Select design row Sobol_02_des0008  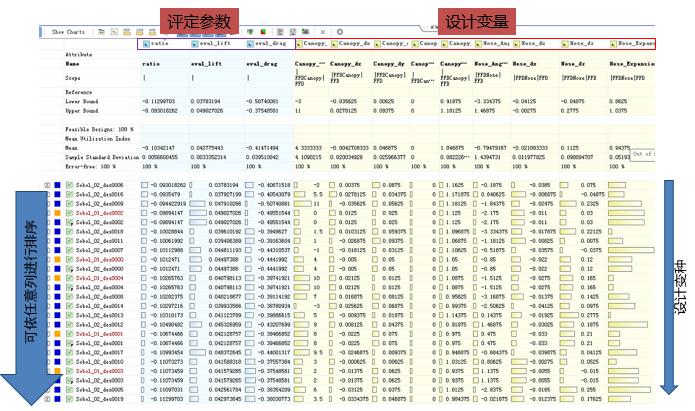coord(99,297)
